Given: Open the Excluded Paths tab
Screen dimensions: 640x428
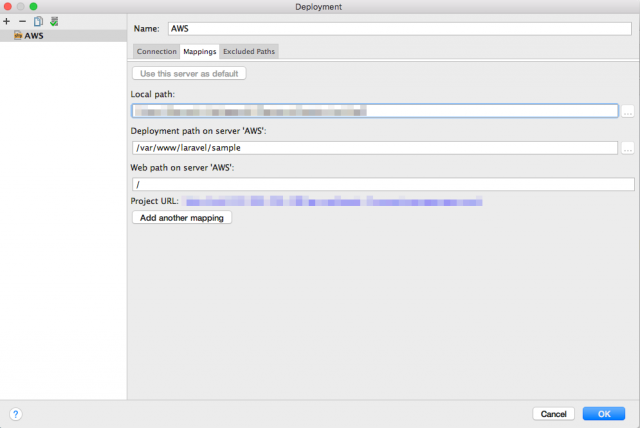Looking at the screenshot, I should (x=249, y=51).
